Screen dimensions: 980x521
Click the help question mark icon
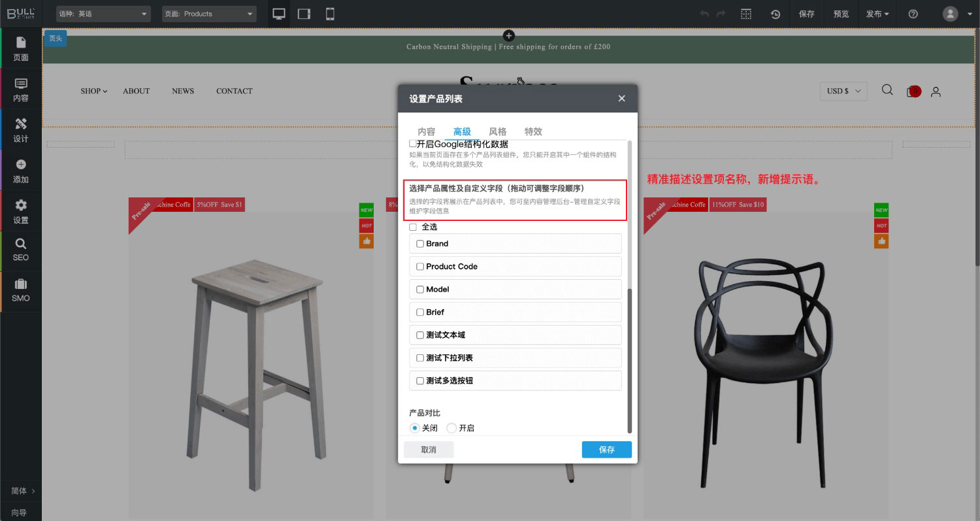point(913,14)
